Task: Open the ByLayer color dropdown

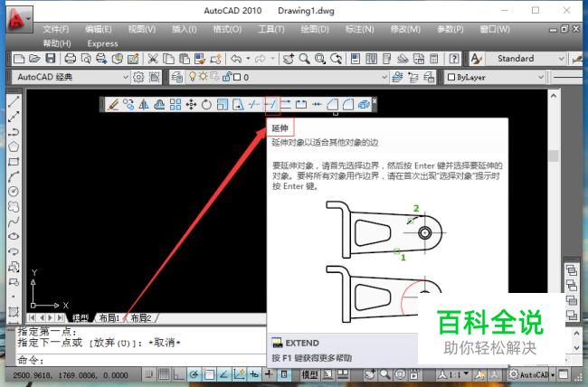Action: [541, 77]
